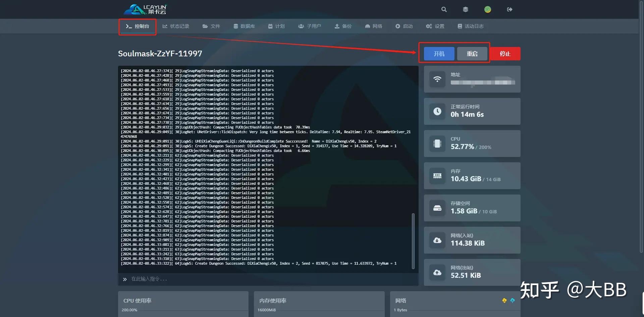Go to the 备份 backup tab
The height and width of the screenshot is (317, 644).
pos(343,26)
